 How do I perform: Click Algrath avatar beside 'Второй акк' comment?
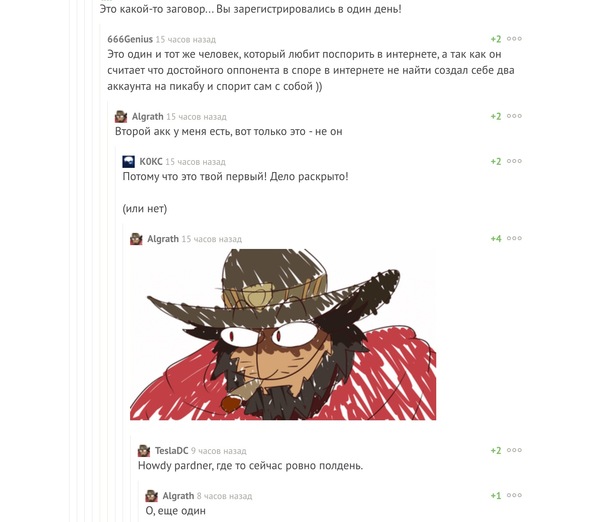click(121, 116)
